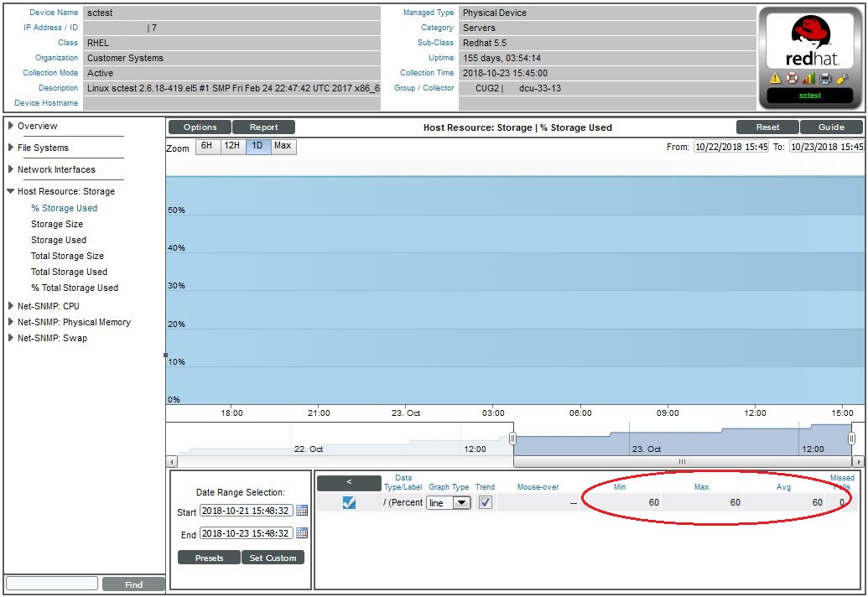Click the From date input field
868x597 pixels.
730,147
